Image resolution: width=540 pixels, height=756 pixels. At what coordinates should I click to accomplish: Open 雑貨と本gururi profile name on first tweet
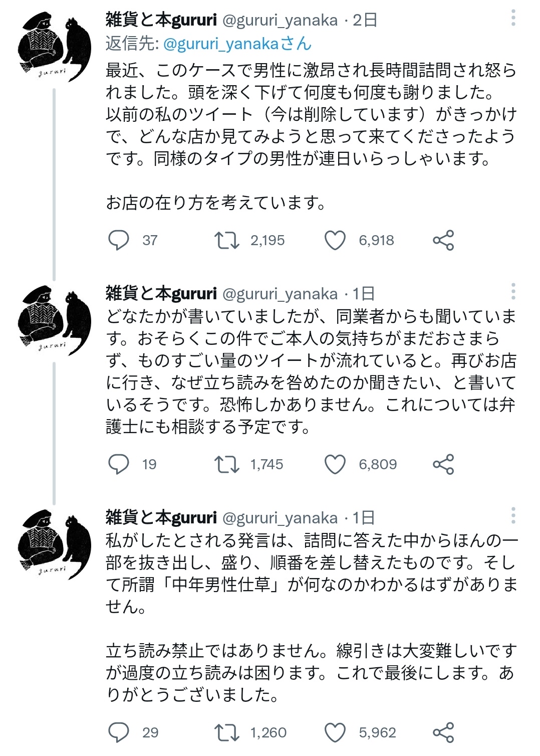point(161,20)
